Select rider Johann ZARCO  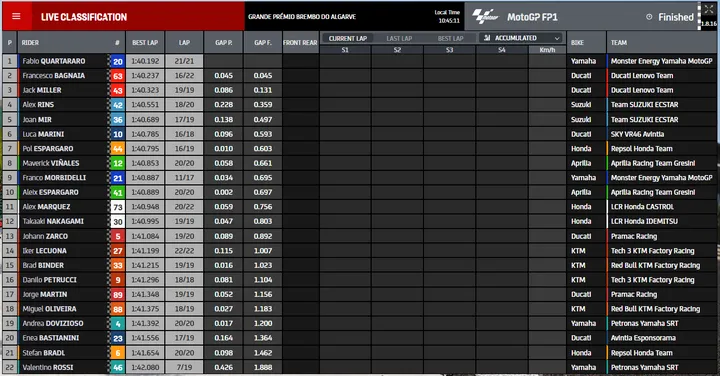(45, 236)
